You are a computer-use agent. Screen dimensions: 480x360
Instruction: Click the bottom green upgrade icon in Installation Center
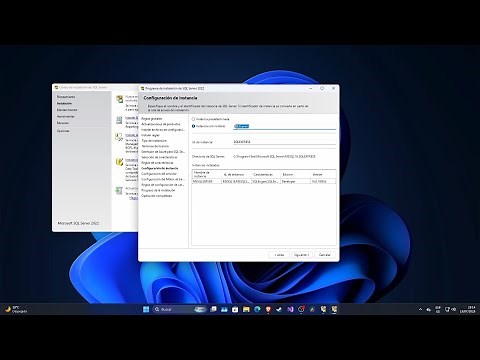click(119, 190)
